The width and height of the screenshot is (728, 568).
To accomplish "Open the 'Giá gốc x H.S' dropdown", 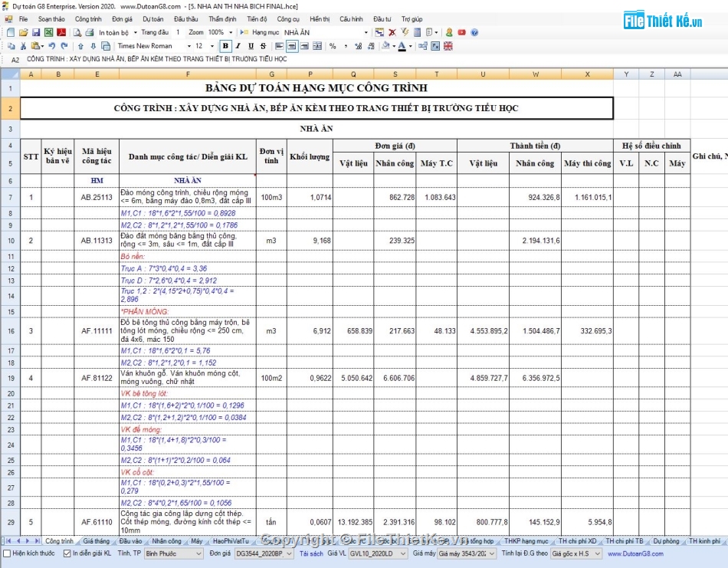I will coord(576,553).
